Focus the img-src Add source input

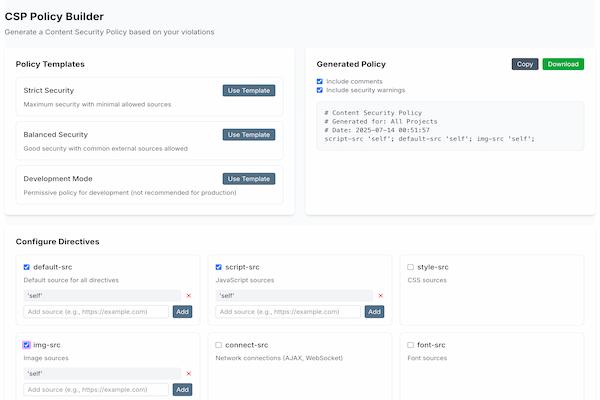(x=96, y=390)
